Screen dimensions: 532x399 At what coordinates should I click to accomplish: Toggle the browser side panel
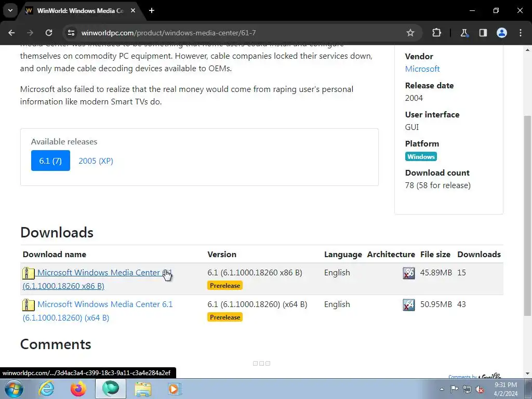click(x=483, y=33)
